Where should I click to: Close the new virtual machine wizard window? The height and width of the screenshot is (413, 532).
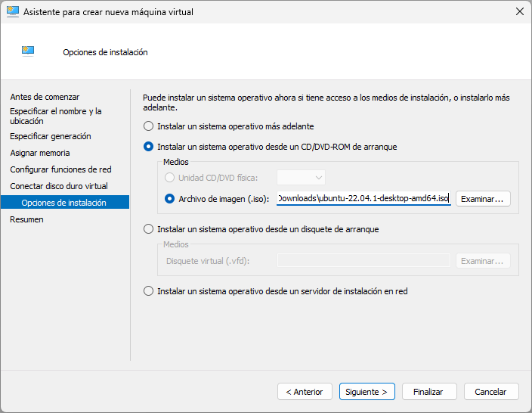[519, 11]
